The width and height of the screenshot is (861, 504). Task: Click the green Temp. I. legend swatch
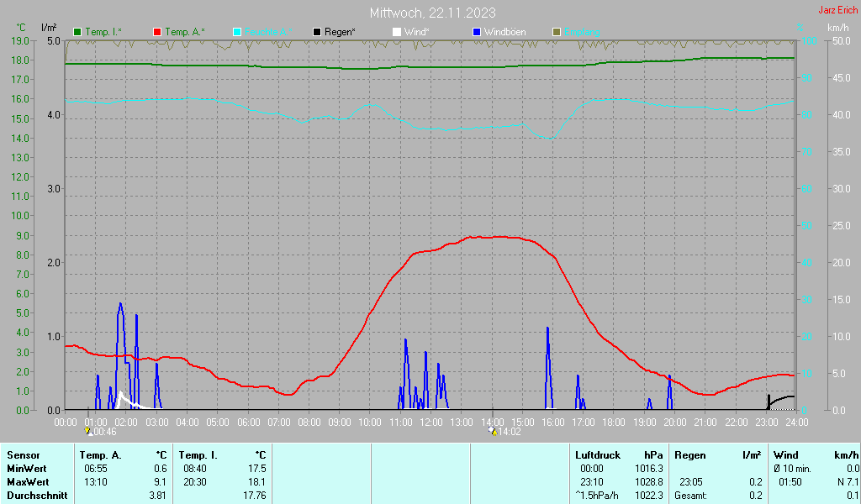tap(78, 32)
